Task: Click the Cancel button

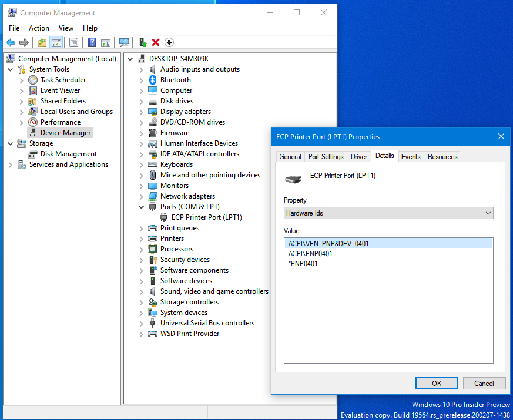Action: click(x=484, y=384)
